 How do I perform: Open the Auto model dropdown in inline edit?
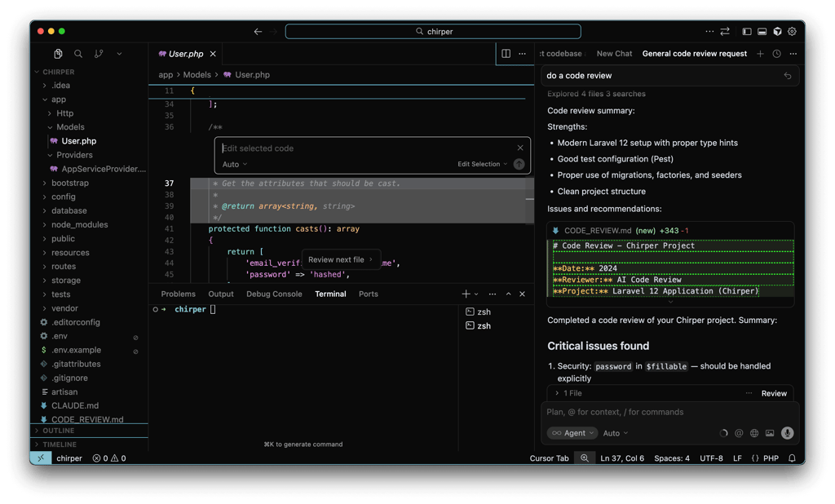coord(234,164)
